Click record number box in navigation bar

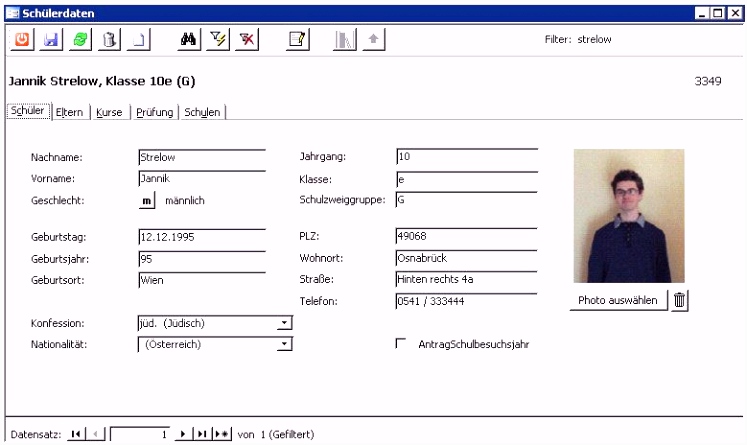(x=141, y=434)
